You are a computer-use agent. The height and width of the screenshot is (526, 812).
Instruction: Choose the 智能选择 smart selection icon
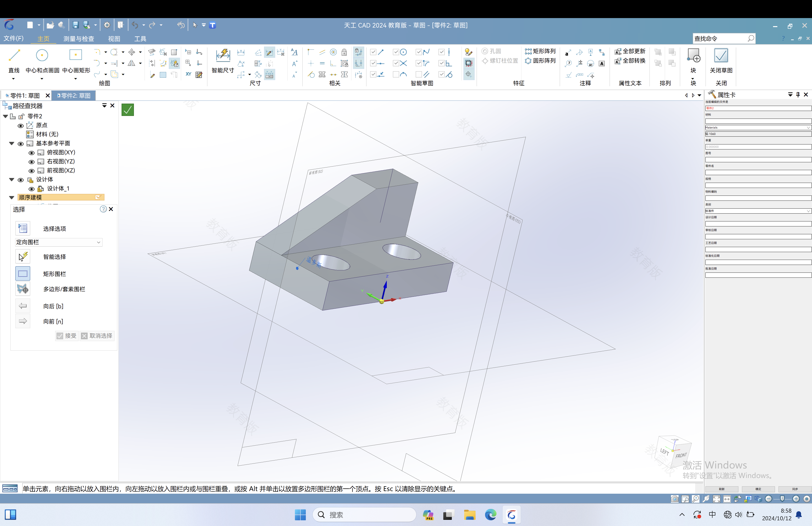[23, 257]
